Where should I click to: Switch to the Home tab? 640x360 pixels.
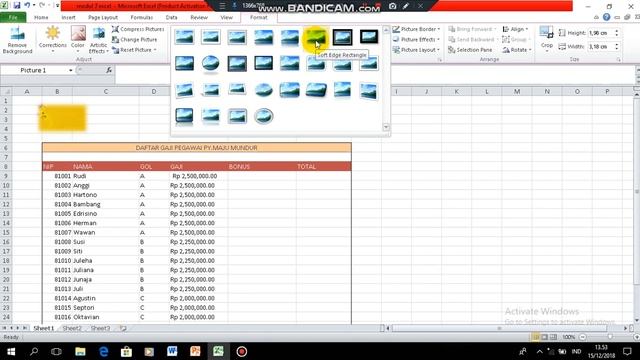point(41,18)
